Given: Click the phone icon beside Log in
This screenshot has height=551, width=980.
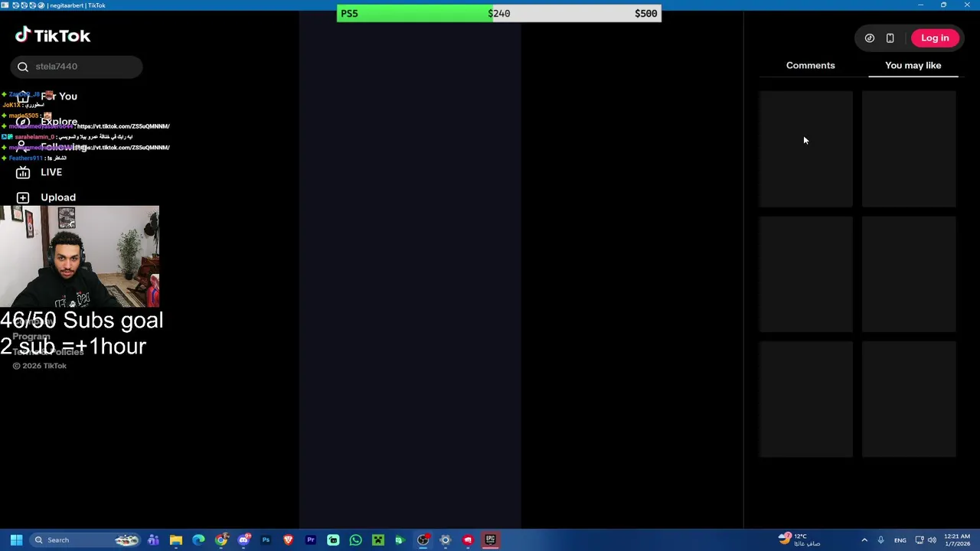Looking at the screenshot, I should (x=890, y=38).
